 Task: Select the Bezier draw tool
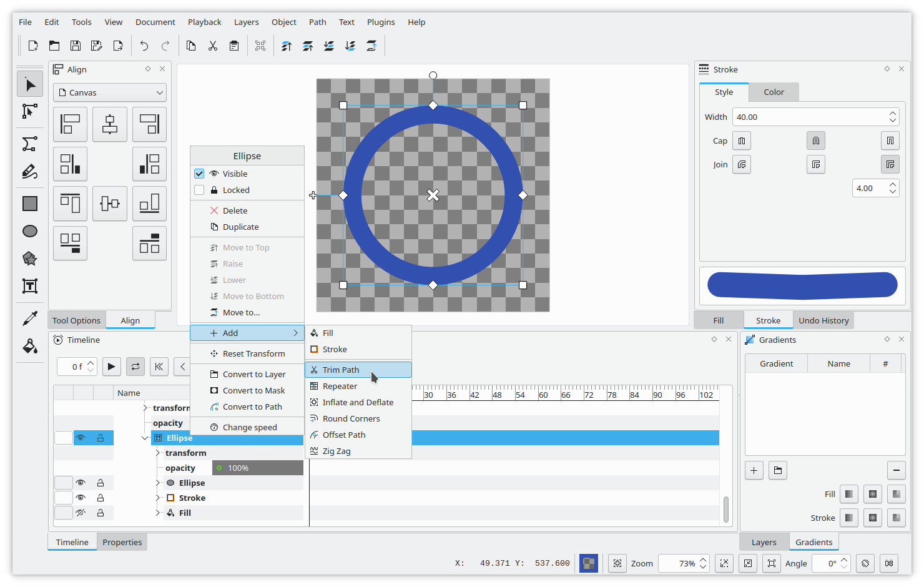click(x=30, y=144)
